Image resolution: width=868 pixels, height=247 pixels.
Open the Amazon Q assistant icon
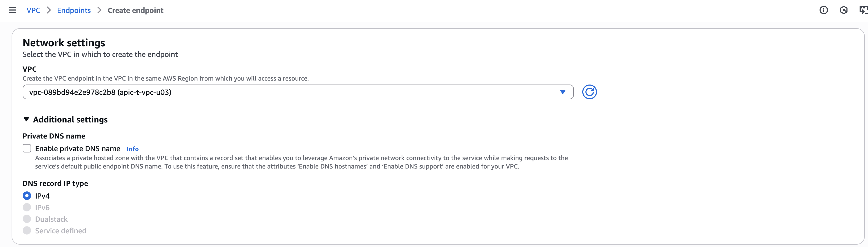(x=844, y=10)
